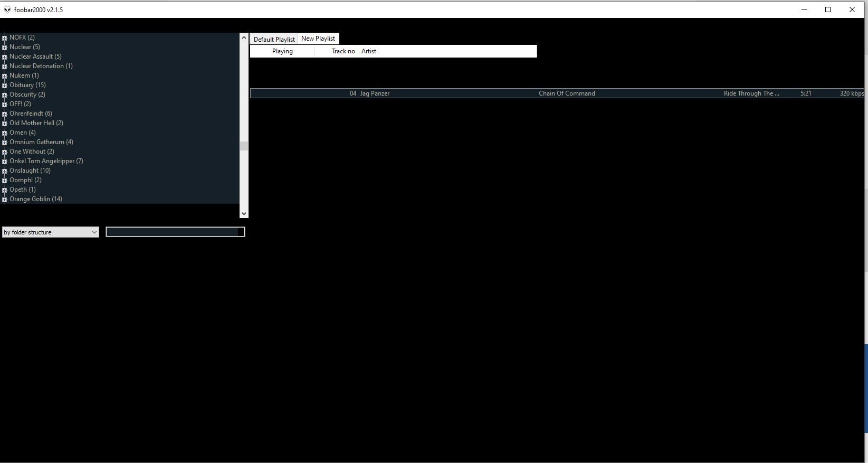Expand the Omnium Gatherum (4) node
The image size is (868, 463).
[4, 143]
